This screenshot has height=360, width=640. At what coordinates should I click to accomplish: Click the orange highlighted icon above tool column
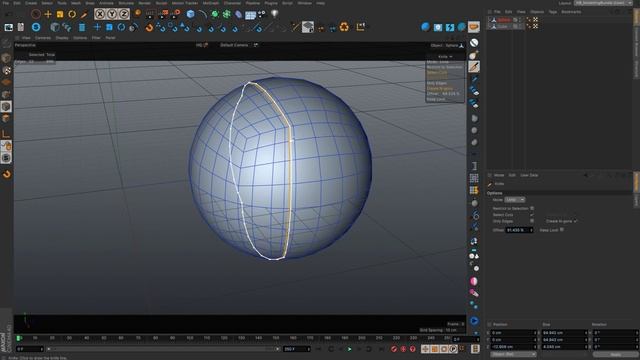pos(473,27)
